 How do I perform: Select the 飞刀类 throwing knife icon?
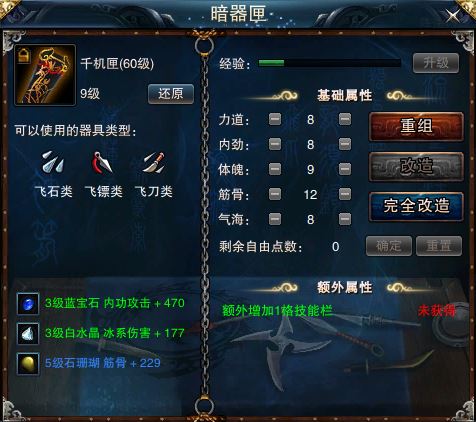coord(154,162)
